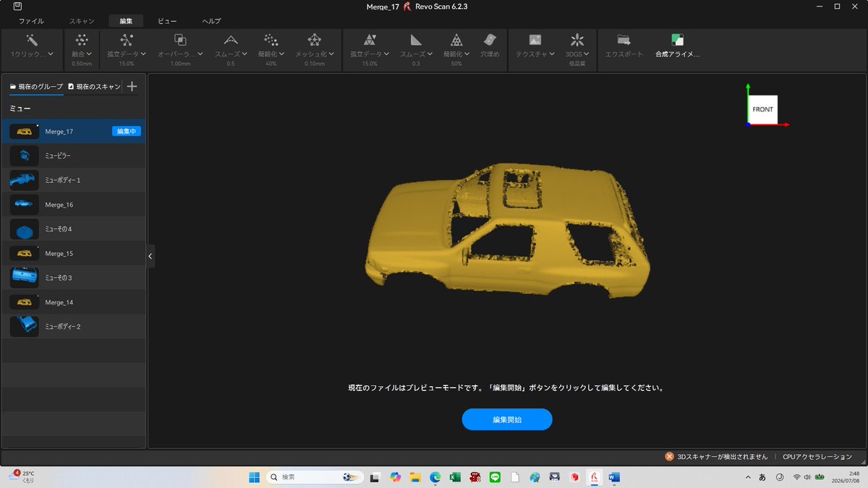Open Microsoft Edge from the taskbar
The width and height of the screenshot is (868, 488).
pos(435,477)
